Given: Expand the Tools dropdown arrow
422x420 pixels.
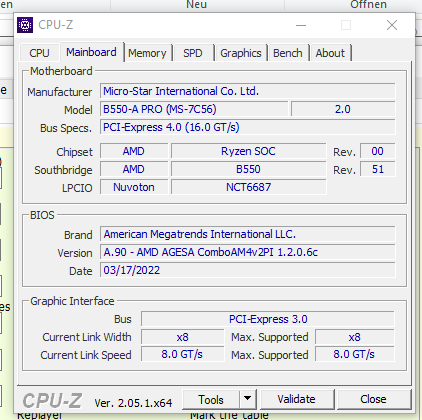Looking at the screenshot, I should tap(247, 399).
